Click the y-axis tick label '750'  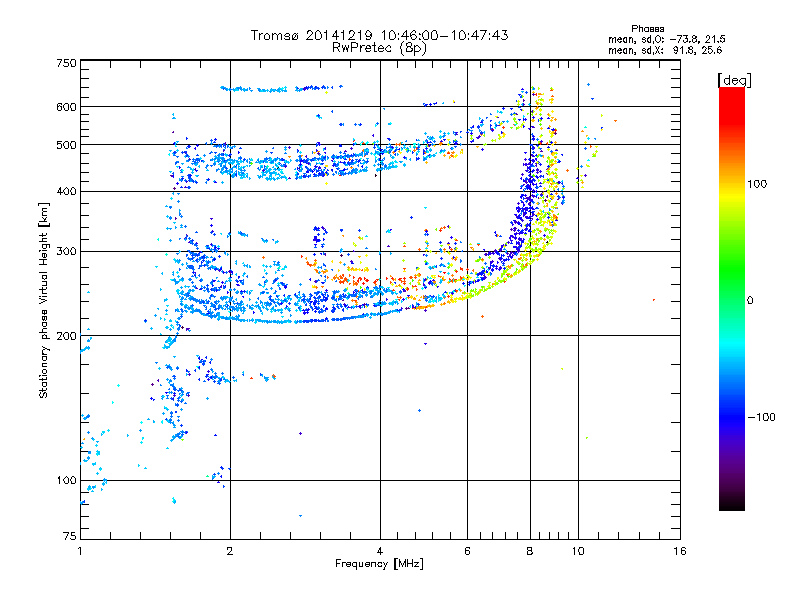[x=67, y=63]
